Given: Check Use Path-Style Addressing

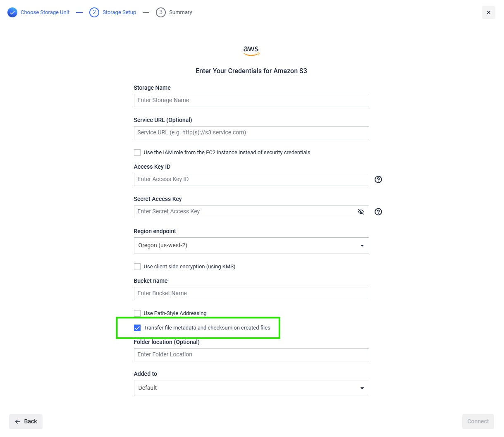Looking at the screenshot, I should (137, 313).
